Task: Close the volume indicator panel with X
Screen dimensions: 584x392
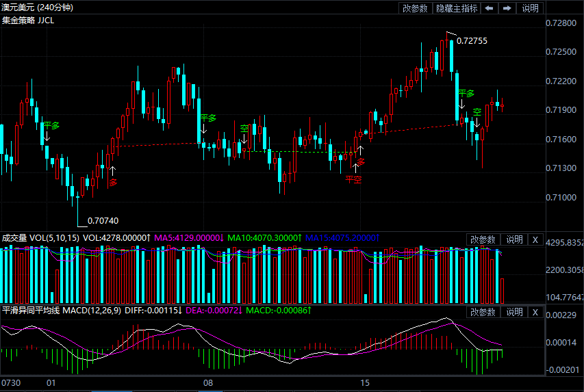Action: pyautogui.click(x=535, y=239)
